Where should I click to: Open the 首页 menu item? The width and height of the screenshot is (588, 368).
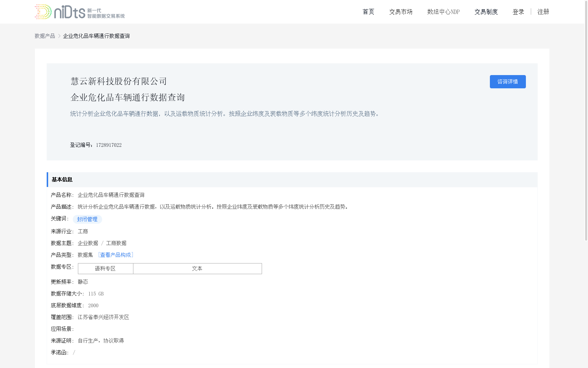click(368, 12)
